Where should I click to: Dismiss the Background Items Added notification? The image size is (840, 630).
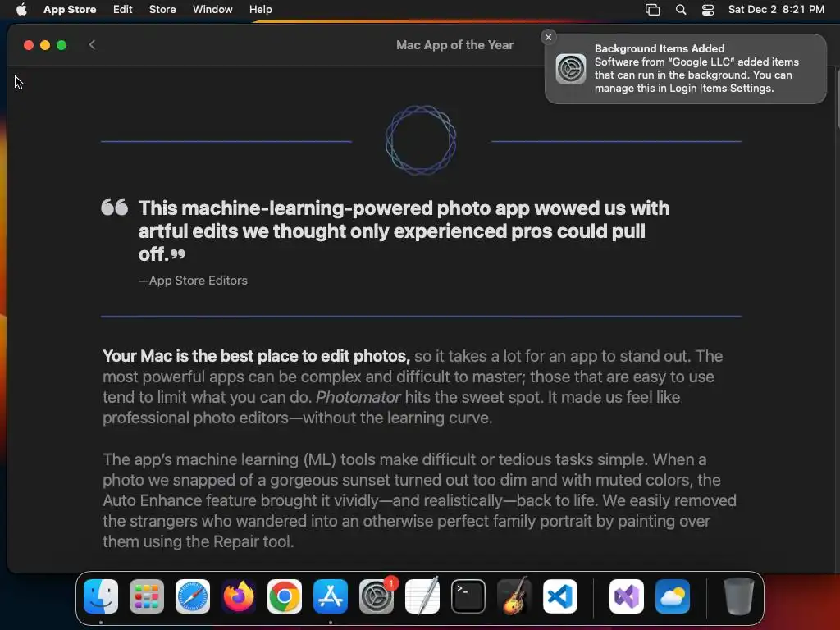548,37
